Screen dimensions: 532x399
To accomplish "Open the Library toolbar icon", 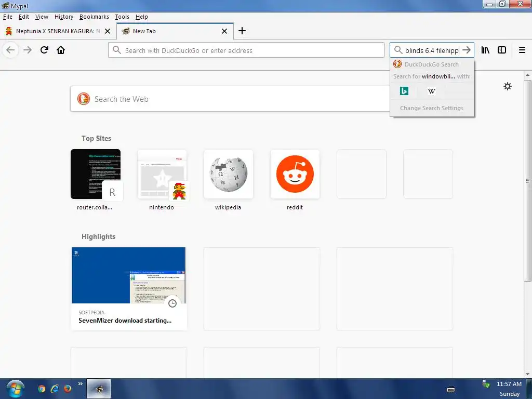I will click(485, 50).
